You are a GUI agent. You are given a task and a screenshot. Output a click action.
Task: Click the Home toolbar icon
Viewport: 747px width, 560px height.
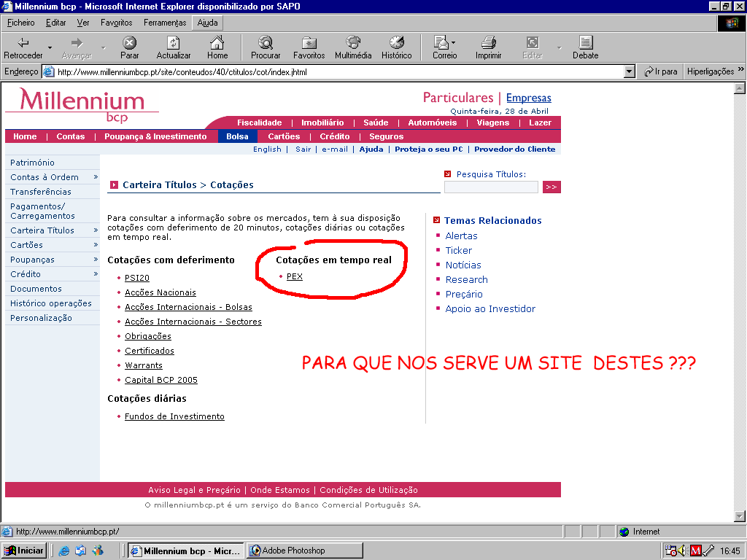(x=217, y=47)
